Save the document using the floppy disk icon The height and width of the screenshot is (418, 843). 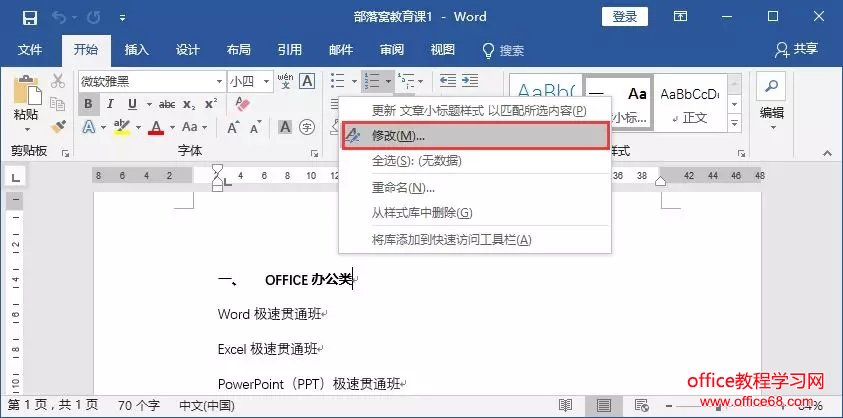30,18
